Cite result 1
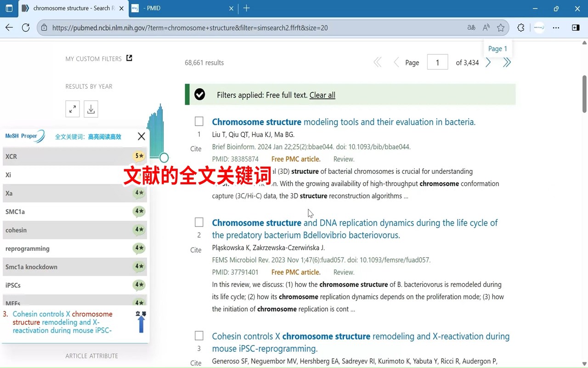The width and height of the screenshot is (588, 368). [196, 149]
